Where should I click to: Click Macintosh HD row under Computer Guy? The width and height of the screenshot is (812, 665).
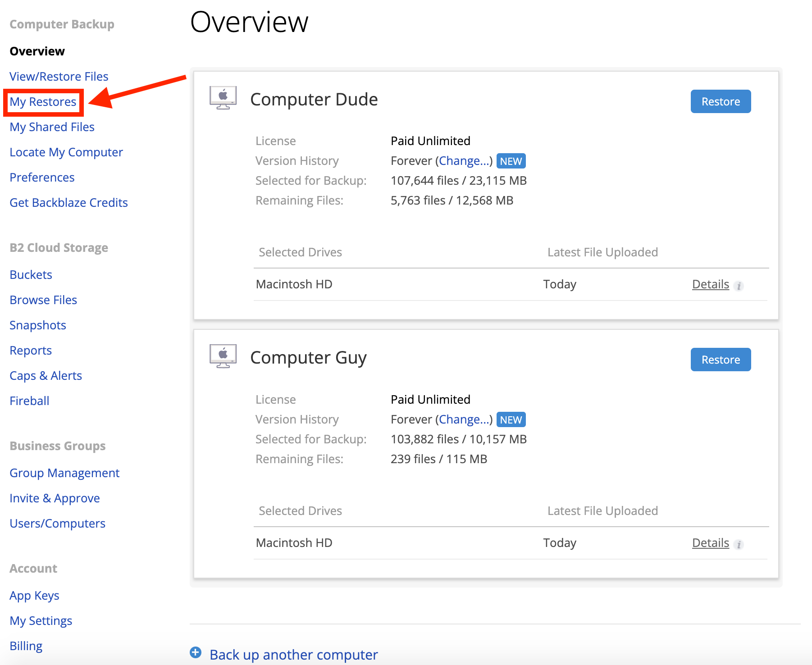point(511,543)
